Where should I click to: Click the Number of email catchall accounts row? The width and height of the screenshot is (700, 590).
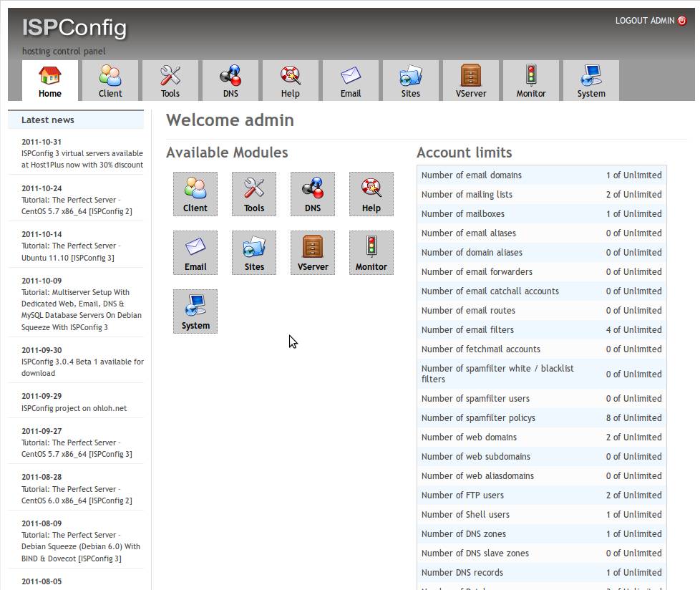tap(542, 291)
